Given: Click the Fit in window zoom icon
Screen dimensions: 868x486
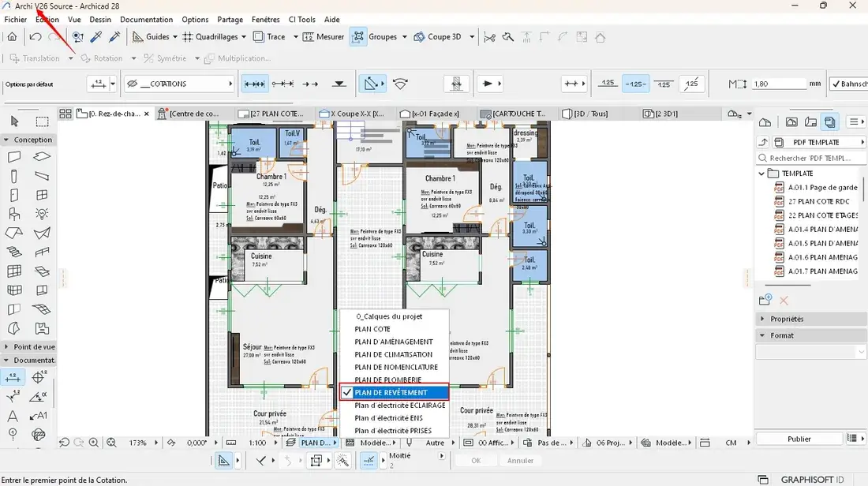Looking at the screenshot, I should click(x=111, y=443).
